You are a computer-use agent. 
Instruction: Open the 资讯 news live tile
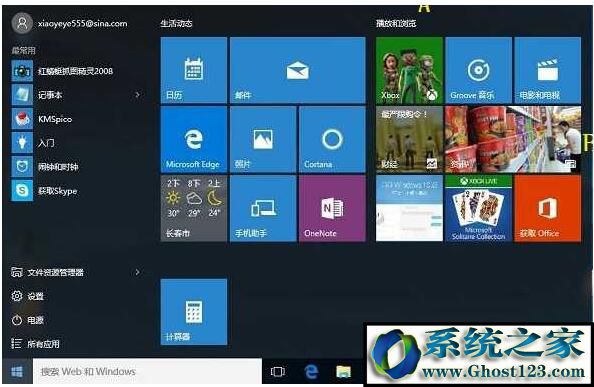(x=513, y=139)
